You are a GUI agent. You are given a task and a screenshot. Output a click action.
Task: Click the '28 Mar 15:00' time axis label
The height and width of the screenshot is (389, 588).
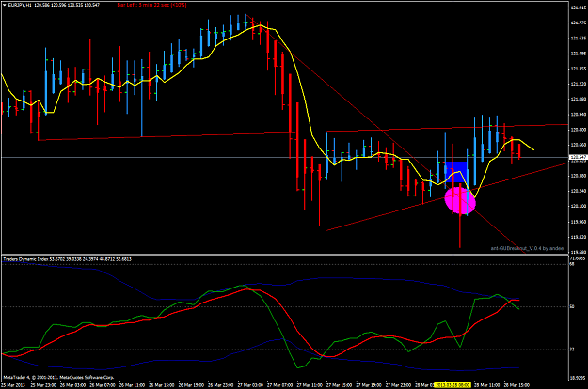pyautogui.click(x=516, y=385)
